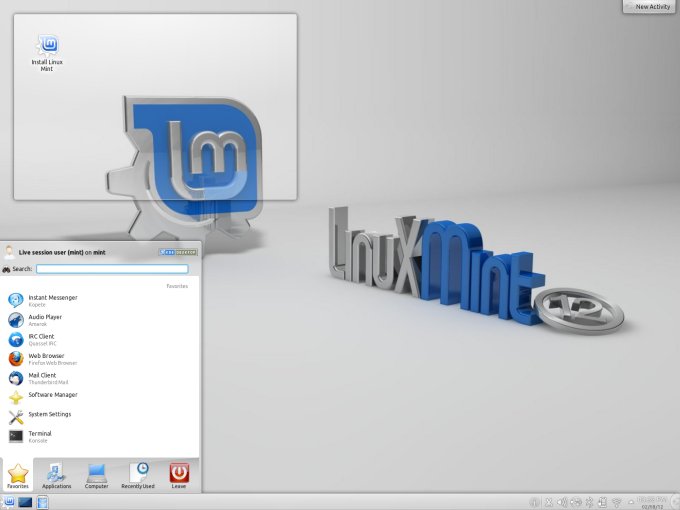Viewport: 680px width, 510px height.
Task: Open Amarok Audio Player
Action: coord(99,320)
